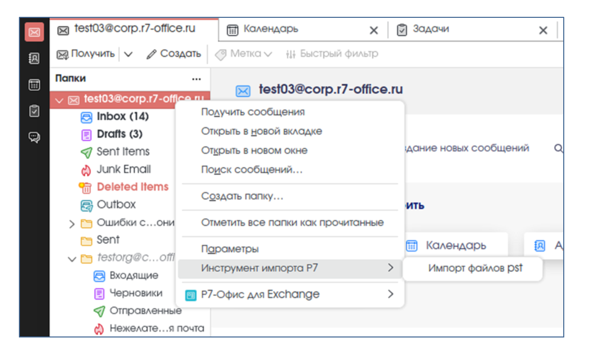Screen dimensions: 601x364
Task: Collapse the testorg@c…offi folder tree
Action: click(x=71, y=259)
